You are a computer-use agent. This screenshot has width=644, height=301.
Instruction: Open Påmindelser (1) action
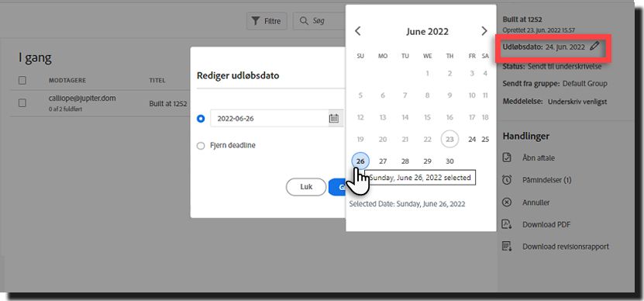click(546, 180)
